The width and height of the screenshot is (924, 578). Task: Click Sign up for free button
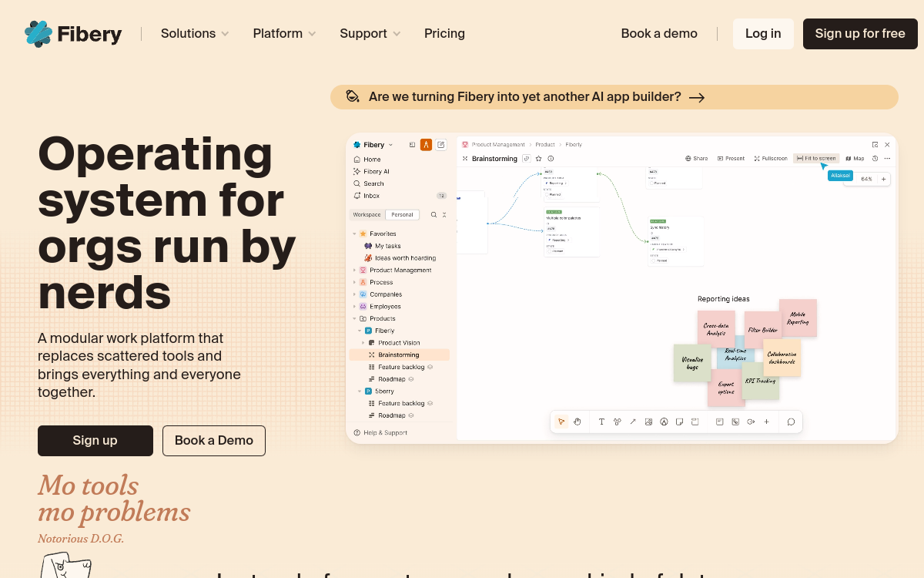click(860, 34)
